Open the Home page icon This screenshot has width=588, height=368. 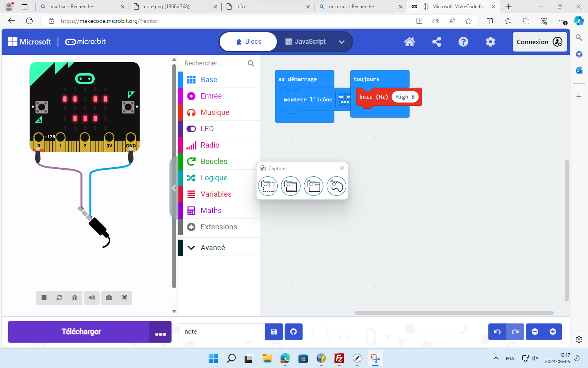(x=410, y=42)
